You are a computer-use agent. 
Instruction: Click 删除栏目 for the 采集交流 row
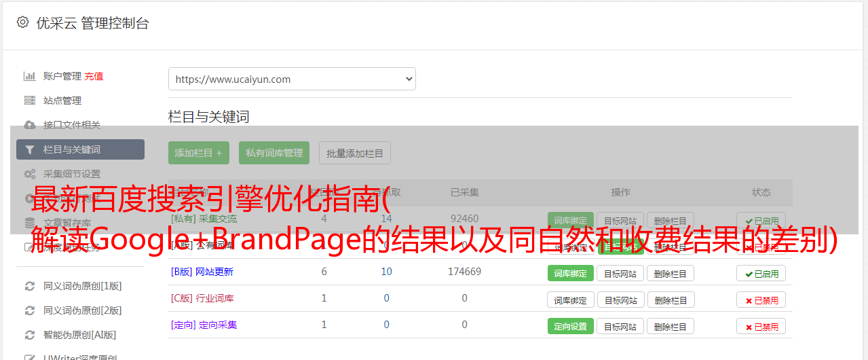[671, 221]
